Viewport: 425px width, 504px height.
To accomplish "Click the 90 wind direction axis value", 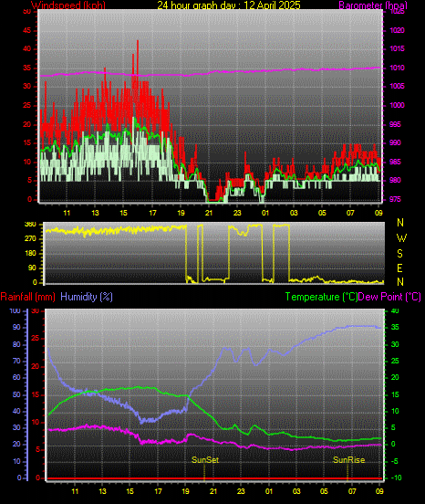I will coord(32,268).
